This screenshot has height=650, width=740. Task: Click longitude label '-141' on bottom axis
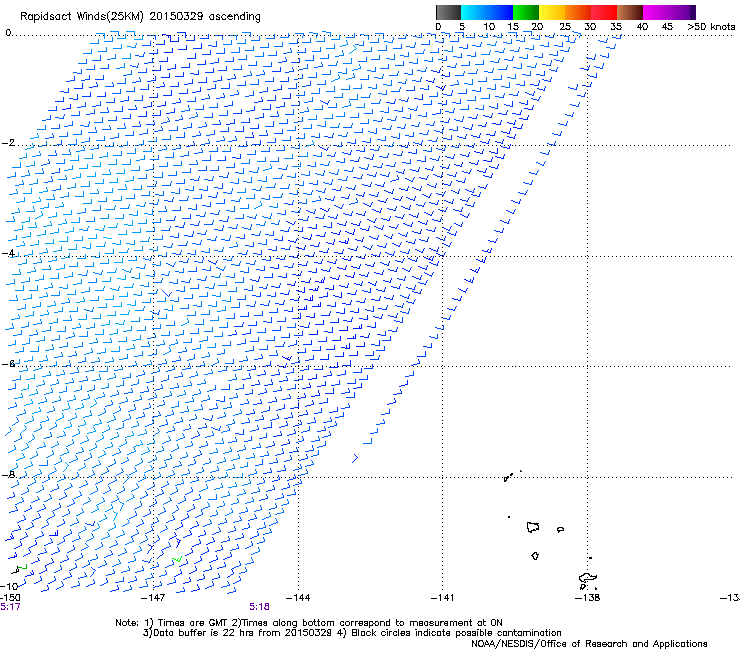(442, 598)
